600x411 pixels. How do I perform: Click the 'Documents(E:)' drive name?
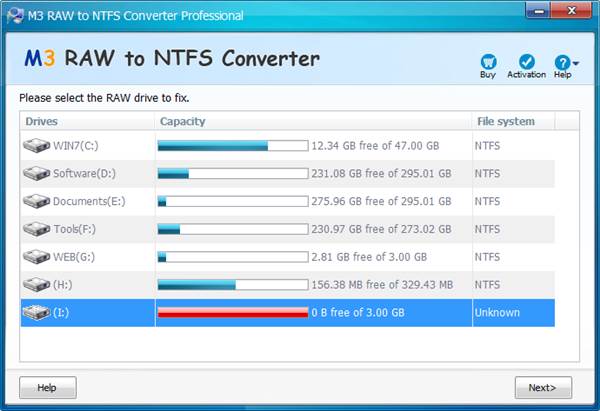click(89, 201)
